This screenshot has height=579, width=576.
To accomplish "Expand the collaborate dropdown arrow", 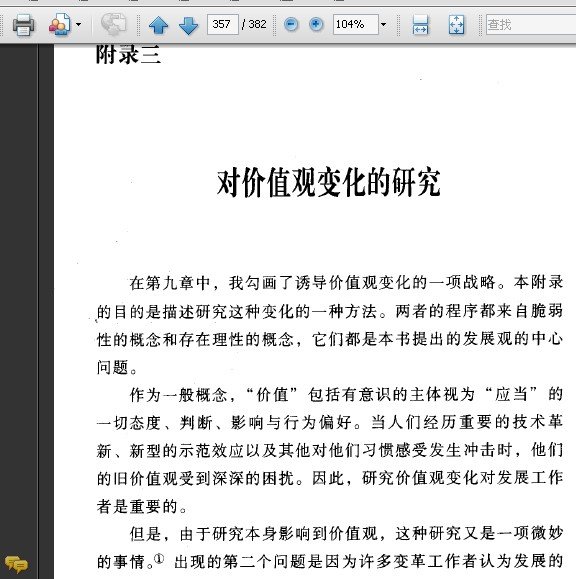I will 78,25.
